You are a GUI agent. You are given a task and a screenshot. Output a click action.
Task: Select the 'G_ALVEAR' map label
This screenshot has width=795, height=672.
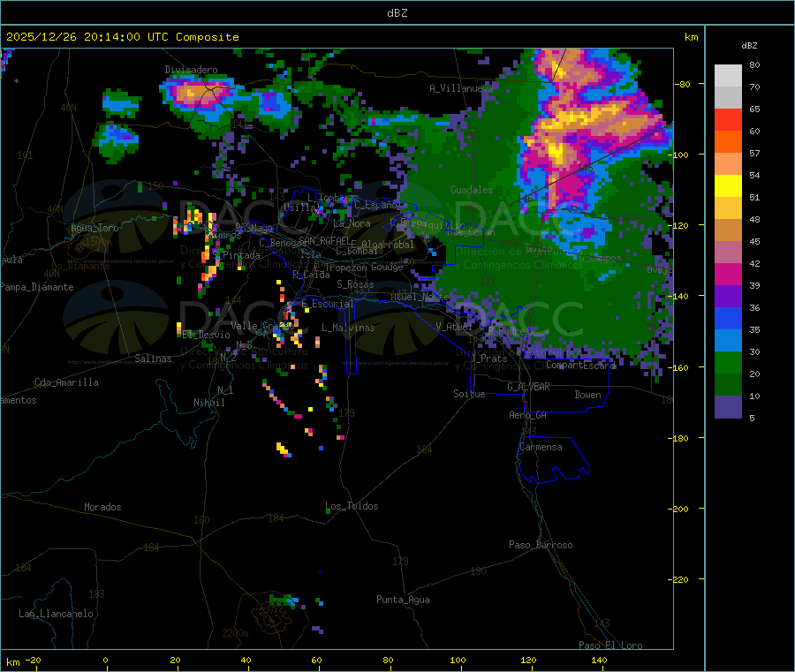tap(528, 387)
